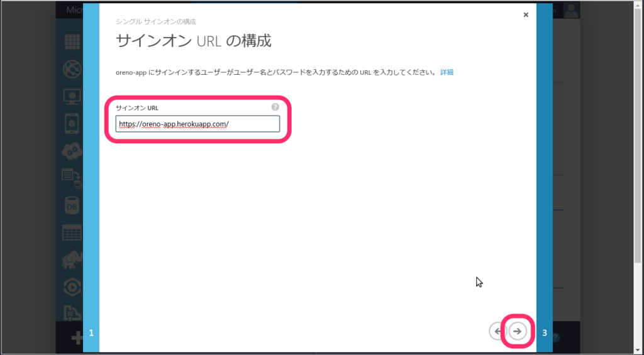Open SQL Databases DB icon in sidebar

click(x=72, y=206)
